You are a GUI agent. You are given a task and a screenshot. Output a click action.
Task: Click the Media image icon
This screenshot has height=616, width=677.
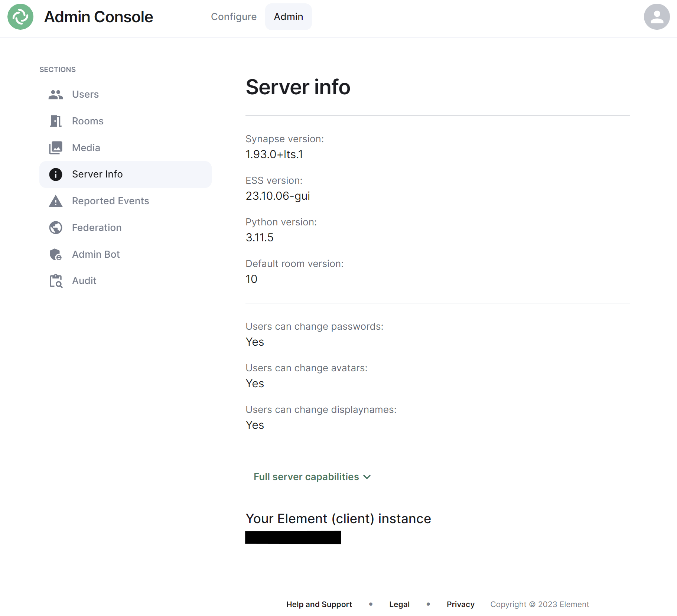[56, 148]
